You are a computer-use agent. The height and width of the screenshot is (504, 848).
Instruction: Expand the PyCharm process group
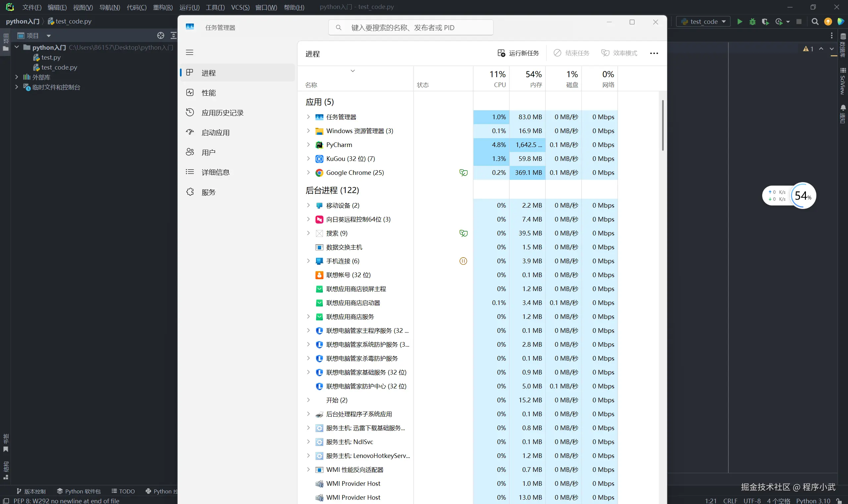(x=308, y=145)
